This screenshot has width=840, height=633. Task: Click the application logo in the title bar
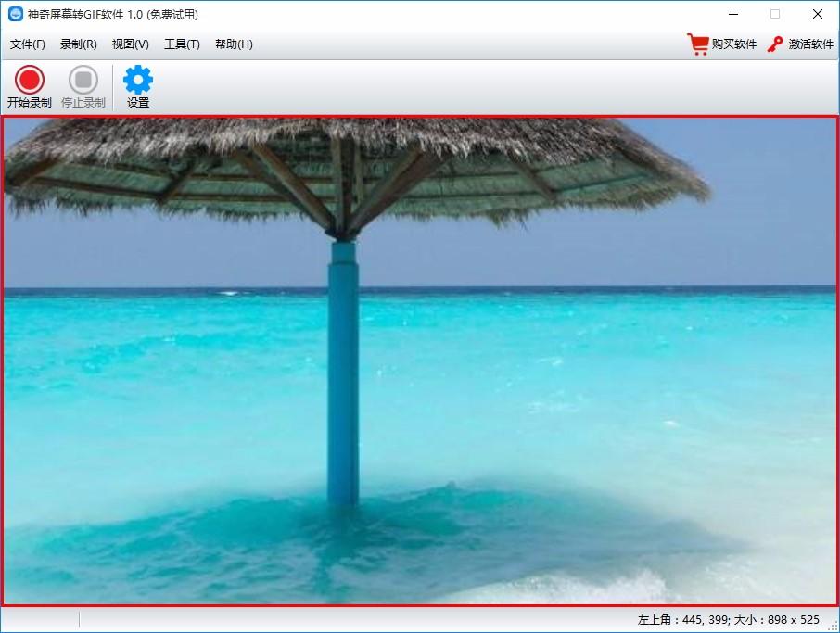click(x=16, y=15)
